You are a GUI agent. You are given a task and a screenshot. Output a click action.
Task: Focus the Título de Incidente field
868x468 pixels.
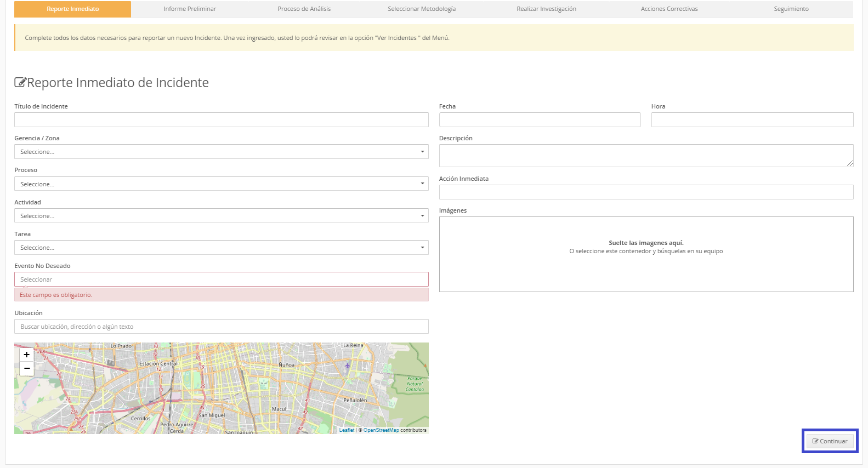pyautogui.click(x=222, y=119)
